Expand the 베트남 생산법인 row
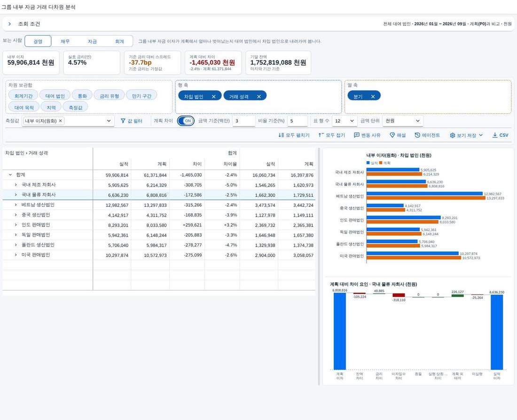This screenshot has width=517, height=420. pyautogui.click(x=16, y=205)
